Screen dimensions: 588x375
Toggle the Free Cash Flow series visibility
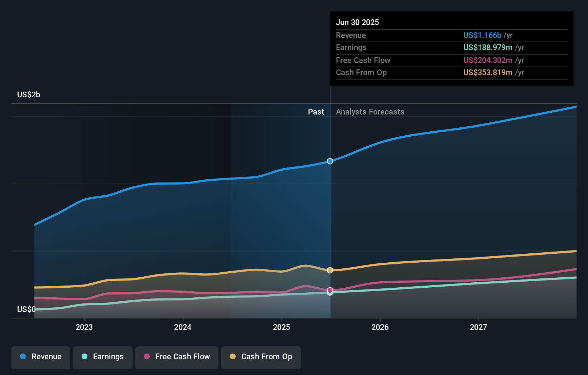[177, 357]
